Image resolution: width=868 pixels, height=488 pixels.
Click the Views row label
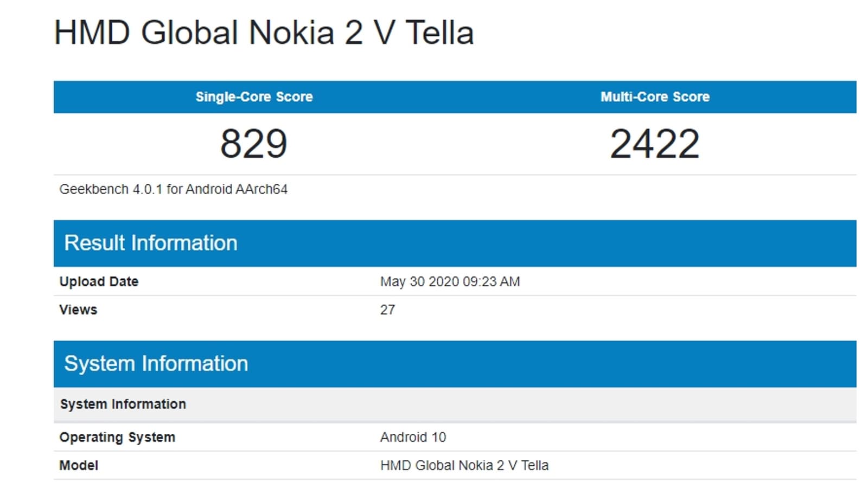tap(78, 310)
